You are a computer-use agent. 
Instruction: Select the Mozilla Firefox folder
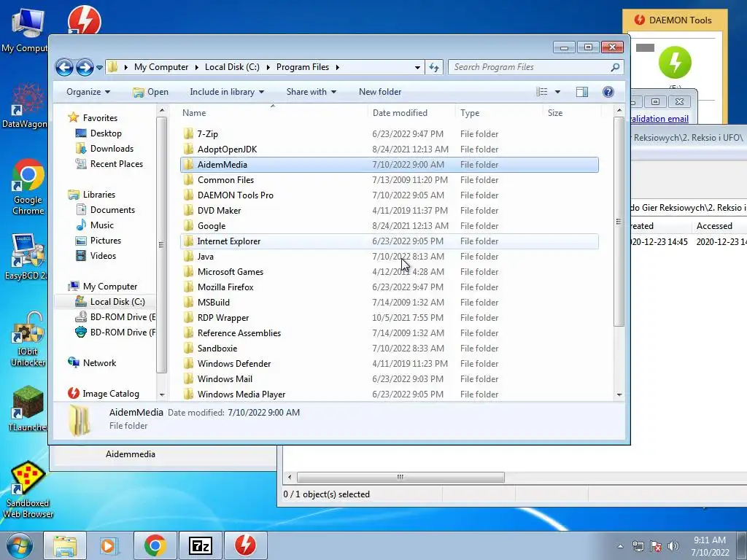(x=390, y=287)
